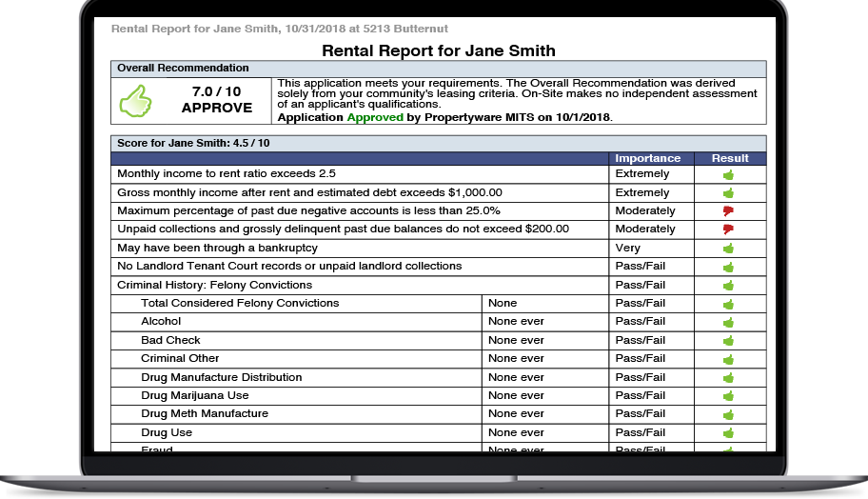Viewport: 868px width, 499px height.
Task: Click 'Total Considered Felony Convictions' label
Action: point(240,303)
